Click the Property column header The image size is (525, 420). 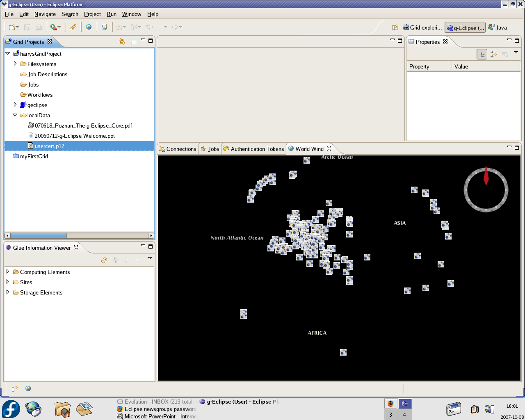point(429,66)
